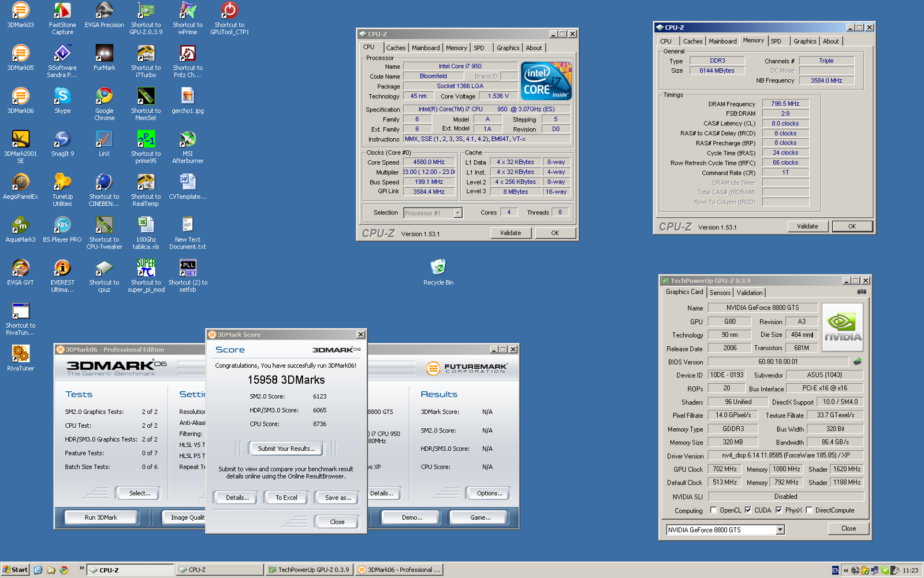Launch RivaTuner from the desktop

tap(20, 358)
